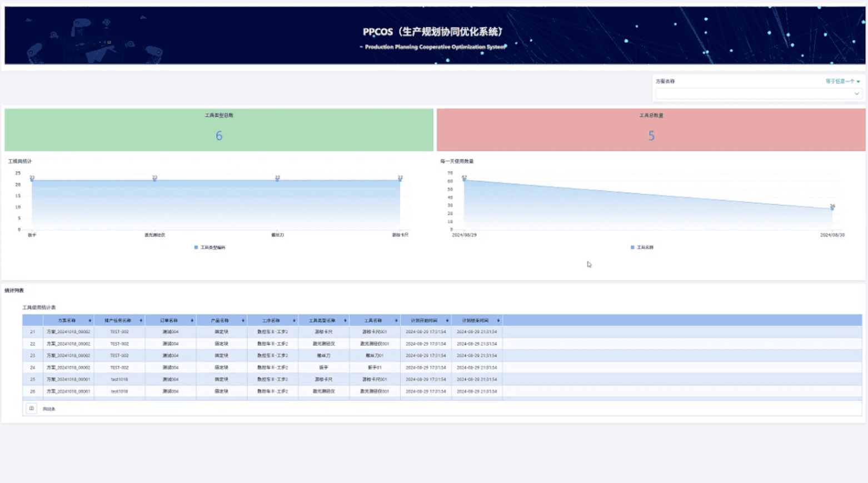This screenshot has width=868, height=483.
Task: Click the 激光测径仪001 cell in row 22
Action: click(x=375, y=344)
